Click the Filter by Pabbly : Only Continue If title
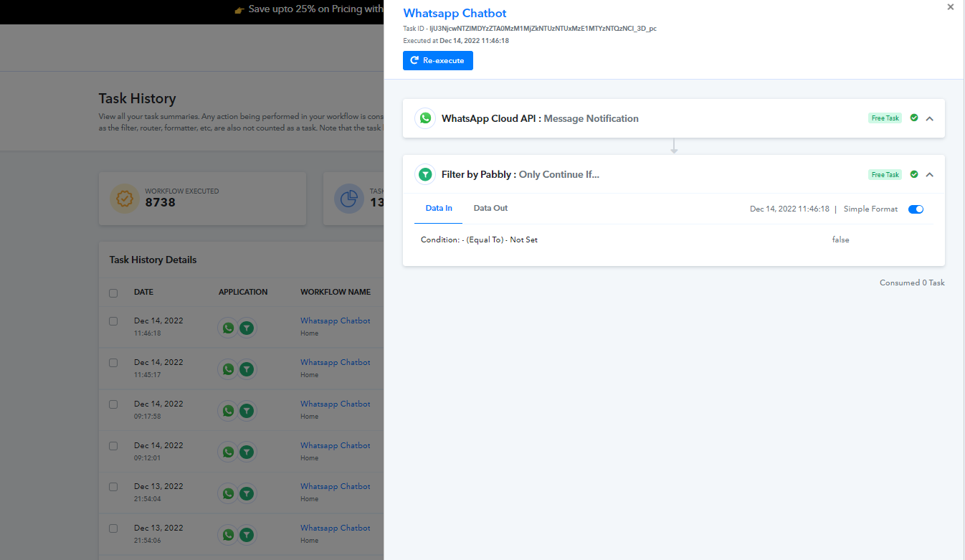 [520, 174]
